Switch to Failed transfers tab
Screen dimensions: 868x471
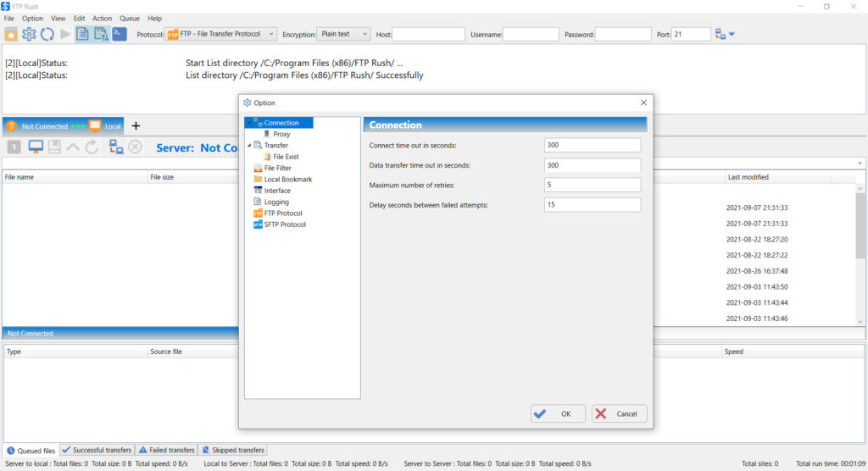point(167,450)
